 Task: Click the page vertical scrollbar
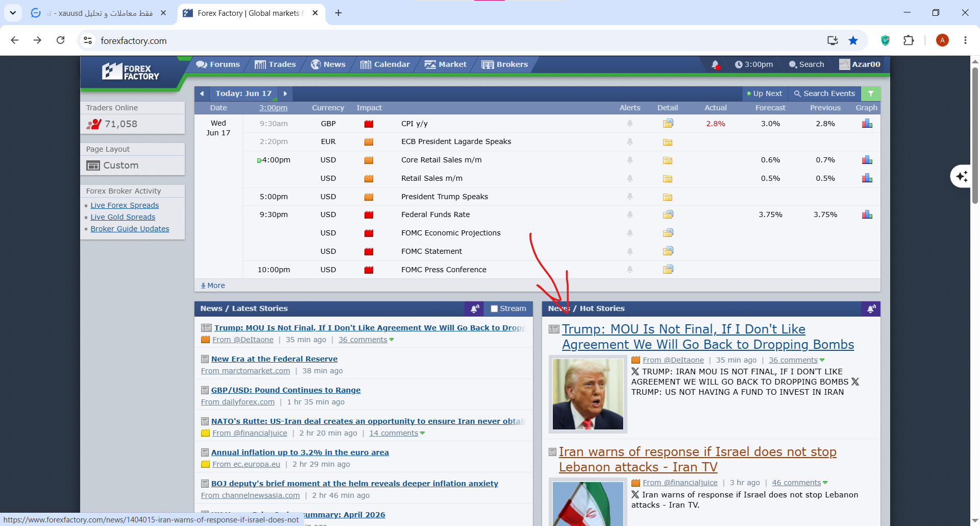coord(975,135)
